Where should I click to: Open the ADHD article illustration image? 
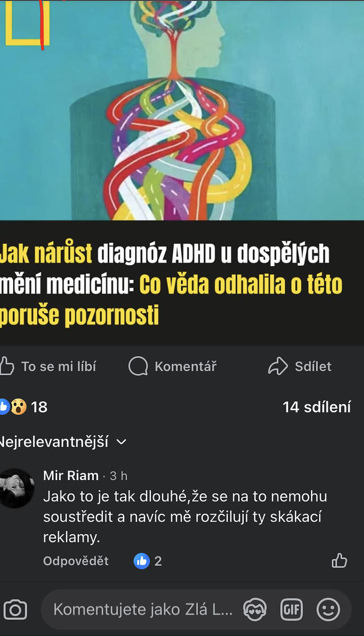(x=182, y=110)
